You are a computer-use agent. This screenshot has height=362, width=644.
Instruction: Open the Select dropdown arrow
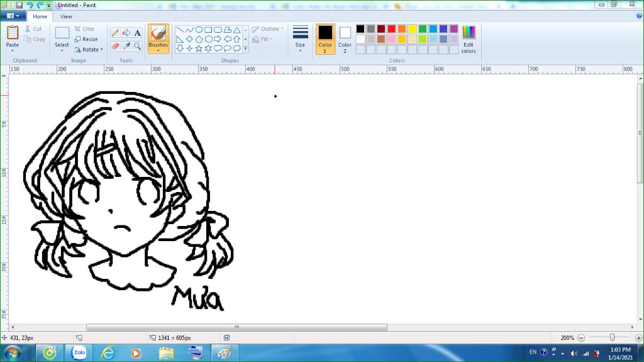(x=62, y=50)
